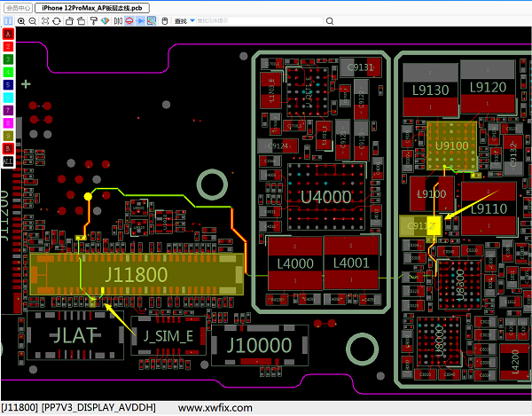Click the component search input field
532x416 pixels.
click(226, 20)
